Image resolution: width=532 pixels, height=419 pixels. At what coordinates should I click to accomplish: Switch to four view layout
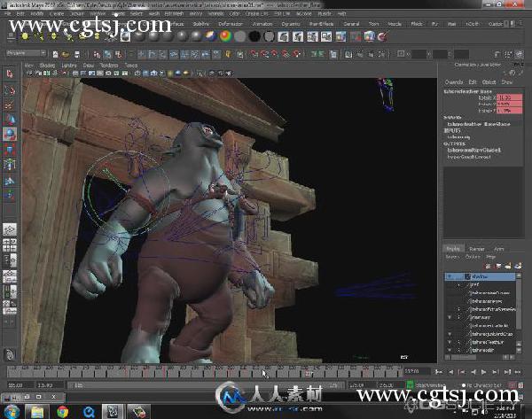[x=10, y=244]
